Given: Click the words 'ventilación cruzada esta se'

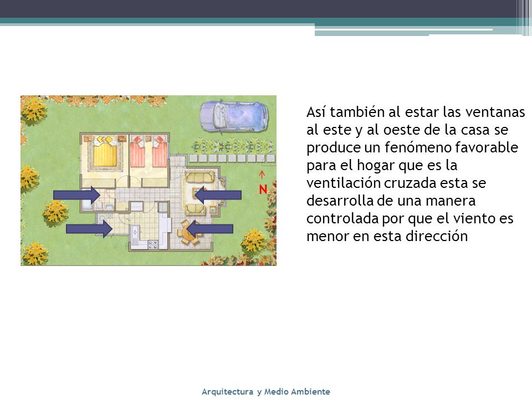Looking at the screenshot, I should 396,183.
